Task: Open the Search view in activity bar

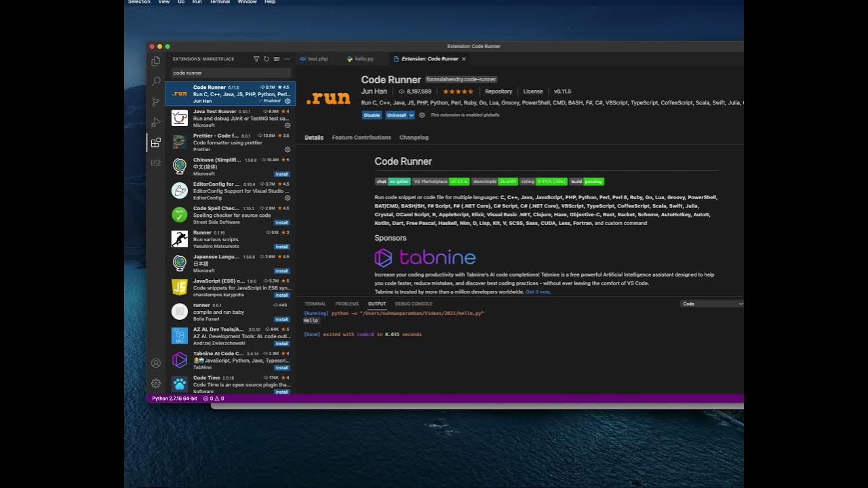Action: (x=156, y=81)
